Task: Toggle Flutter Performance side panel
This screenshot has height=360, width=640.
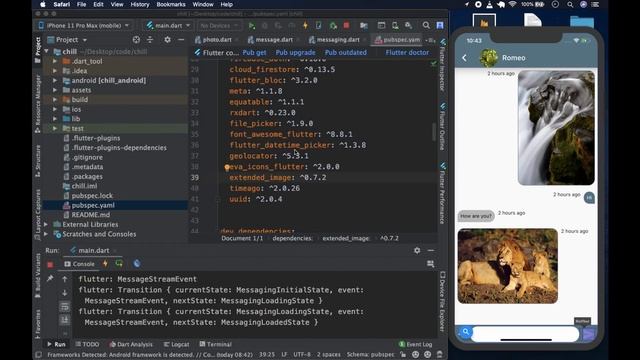Action: point(442,194)
